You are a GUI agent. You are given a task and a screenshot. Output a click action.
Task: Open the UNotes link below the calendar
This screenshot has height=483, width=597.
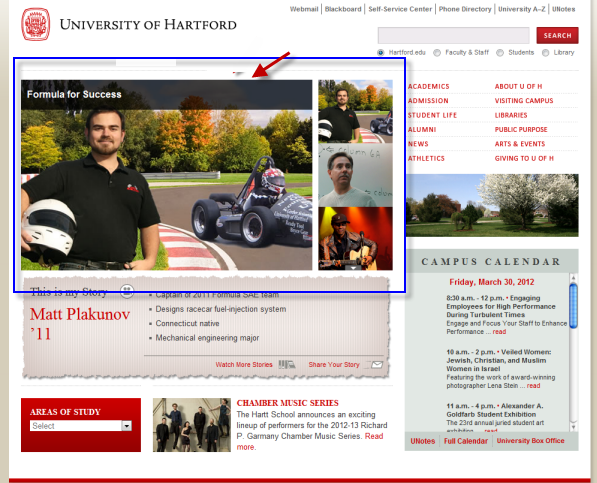pyautogui.click(x=423, y=441)
